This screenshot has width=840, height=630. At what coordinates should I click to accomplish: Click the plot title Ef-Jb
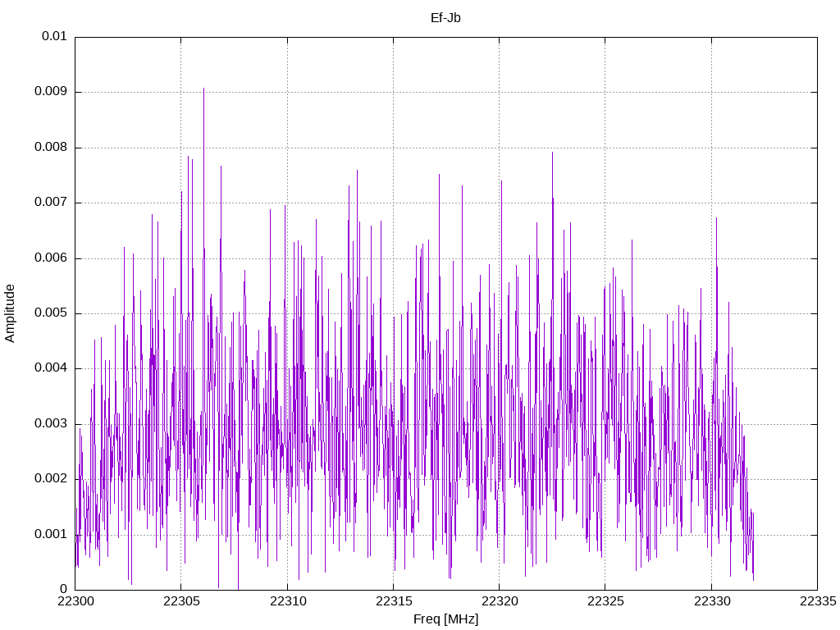(x=445, y=18)
